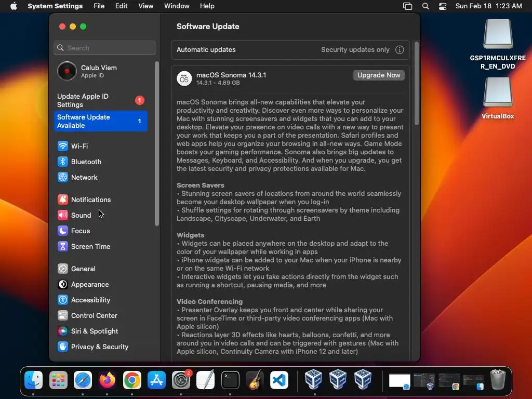532x399 pixels.
Task: Click the info icon beside Security updates only
Action: click(400, 50)
